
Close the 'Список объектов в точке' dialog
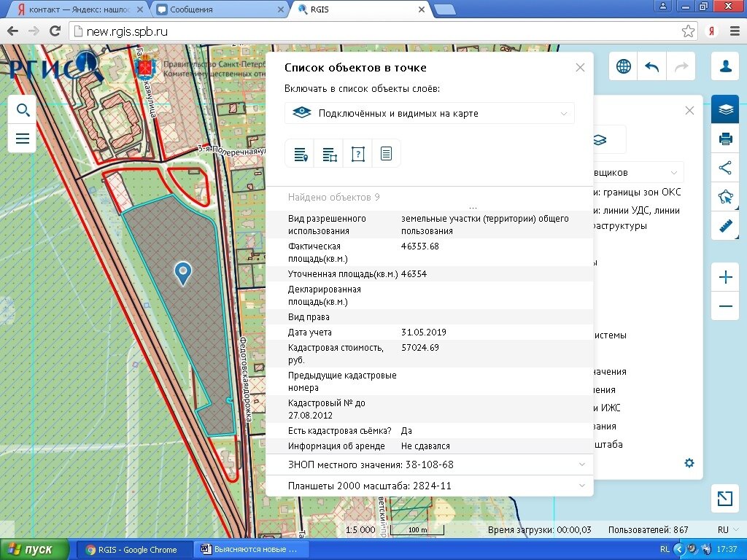(x=580, y=68)
